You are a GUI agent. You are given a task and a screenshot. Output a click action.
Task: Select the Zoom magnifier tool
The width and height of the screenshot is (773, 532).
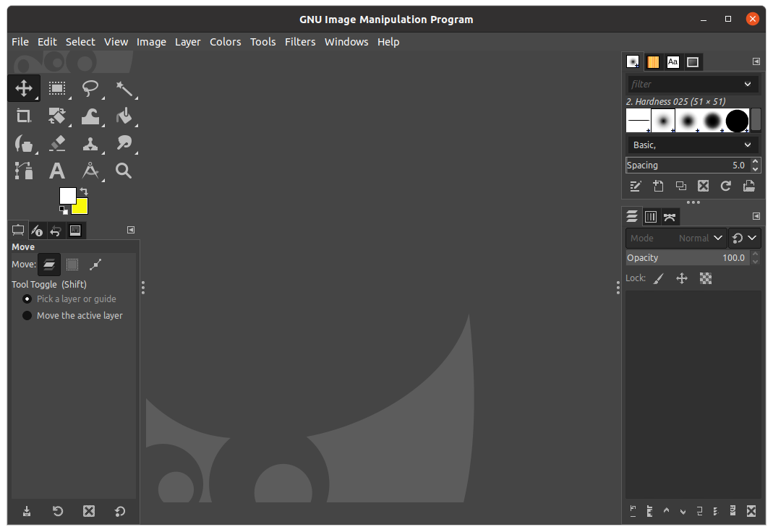pos(124,171)
